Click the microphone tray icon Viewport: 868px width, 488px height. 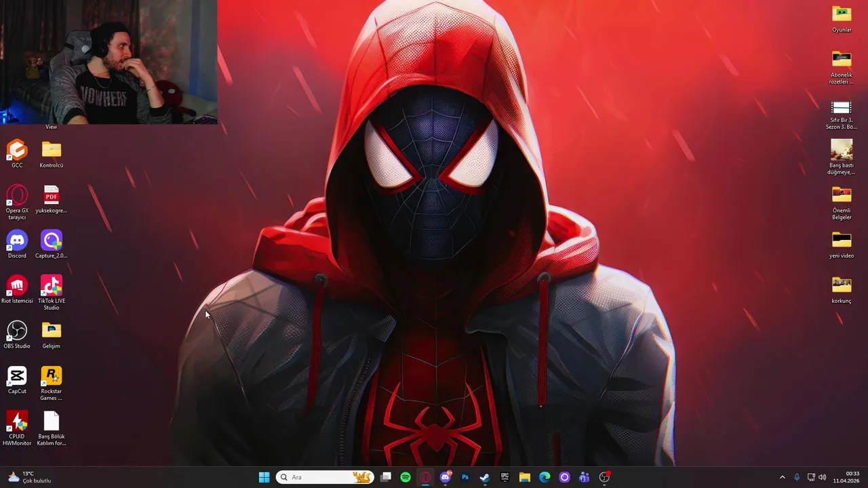(797, 477)
